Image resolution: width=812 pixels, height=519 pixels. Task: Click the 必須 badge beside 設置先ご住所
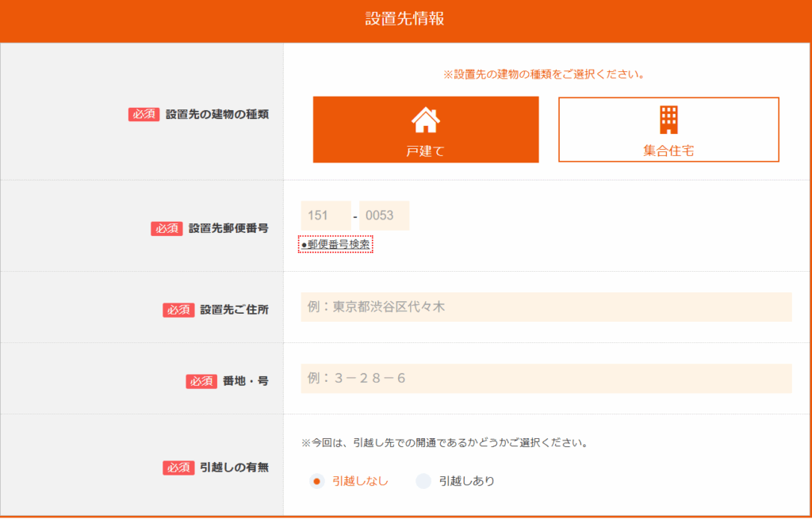[x=178, y=310]
